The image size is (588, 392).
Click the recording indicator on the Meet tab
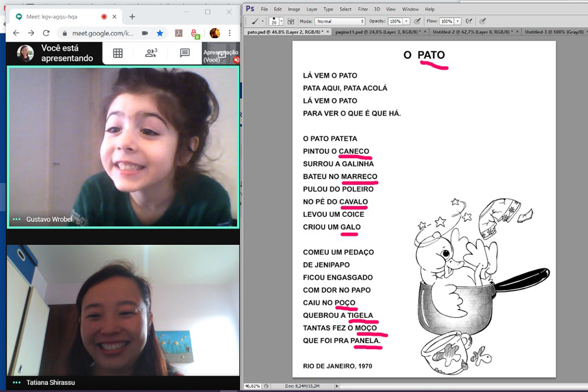point(104,17)
